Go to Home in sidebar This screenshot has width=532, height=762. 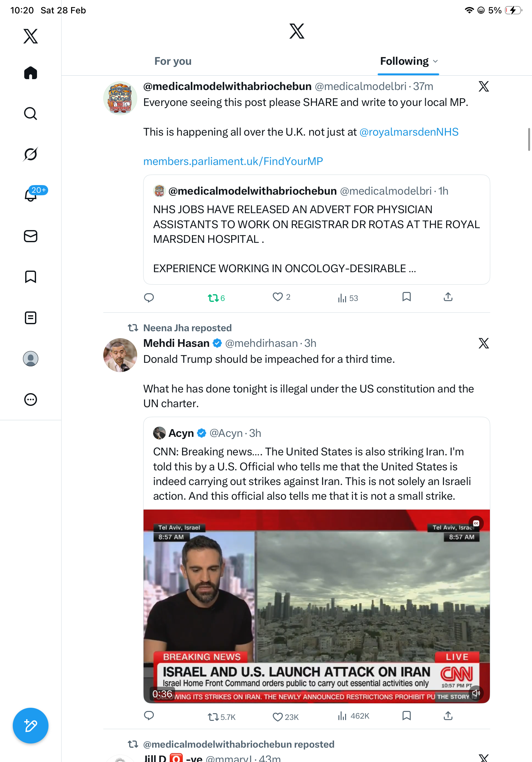click(x=31, y=73)
